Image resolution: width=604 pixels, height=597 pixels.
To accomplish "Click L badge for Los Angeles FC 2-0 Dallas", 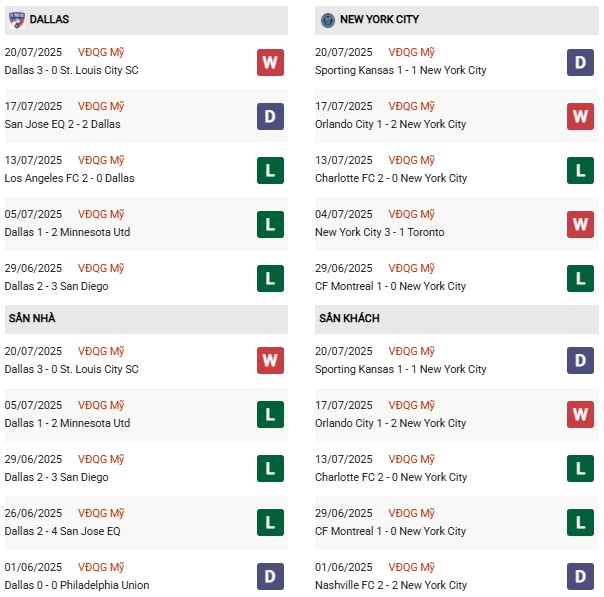I will click(x=270, y=170).
